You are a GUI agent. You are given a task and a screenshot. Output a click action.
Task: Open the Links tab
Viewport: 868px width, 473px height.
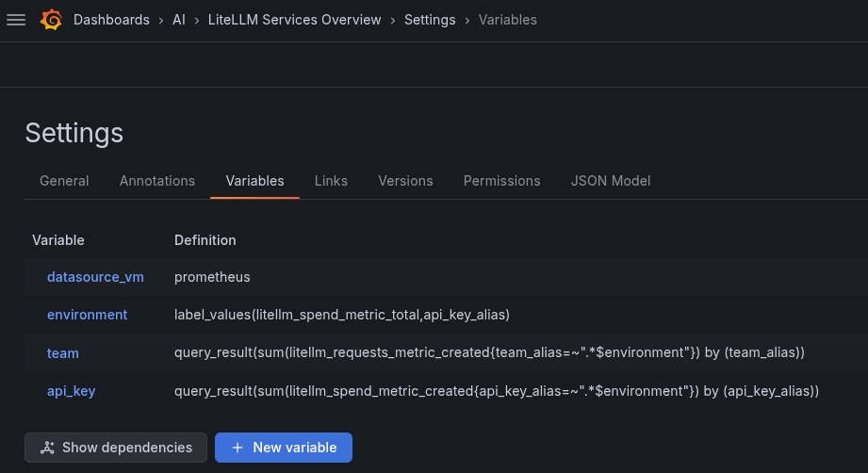331,181
